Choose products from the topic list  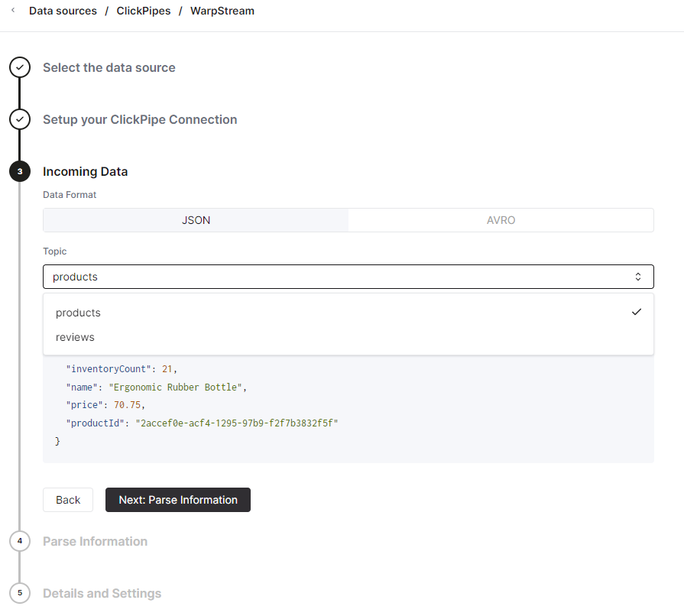point(78,313)
